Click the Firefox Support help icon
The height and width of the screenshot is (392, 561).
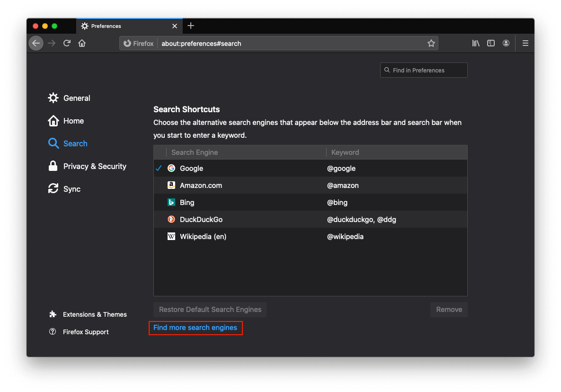(52, 331)
